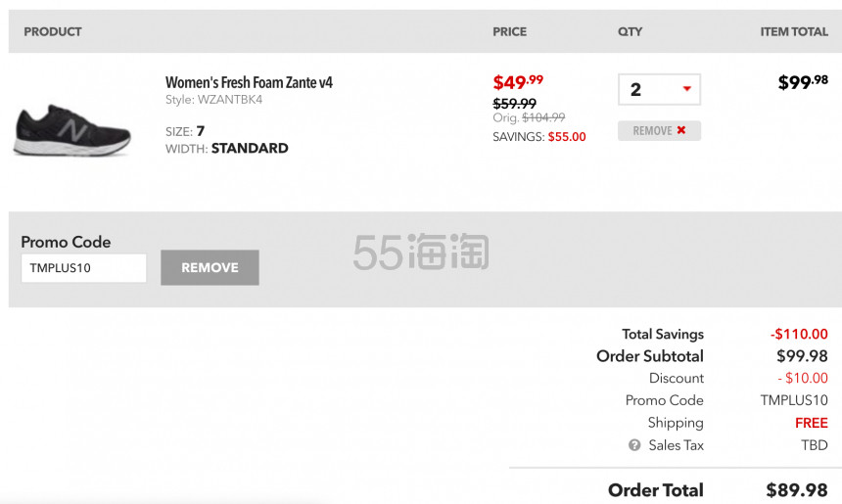Click the ITEM TOTAL column header
Image resolution: width=842 pixels, height=504 pixels.
794,31
